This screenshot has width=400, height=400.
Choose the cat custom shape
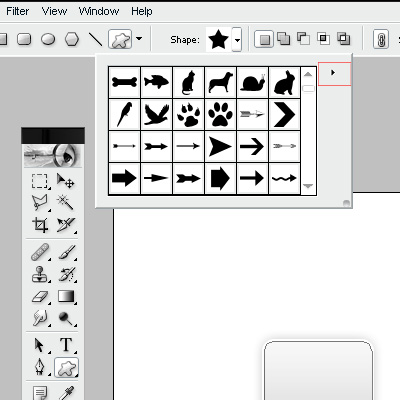tap(189, 82)
